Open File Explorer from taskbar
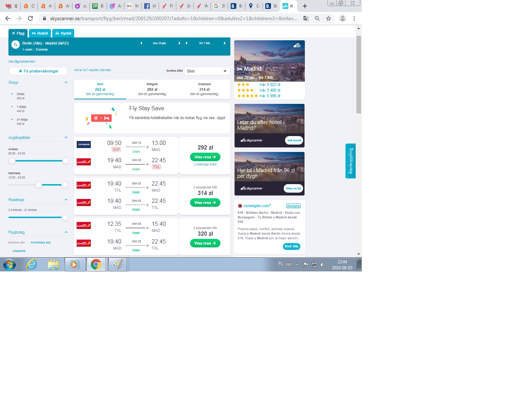The width and height of the screenshot is (532, 399). 53,264
